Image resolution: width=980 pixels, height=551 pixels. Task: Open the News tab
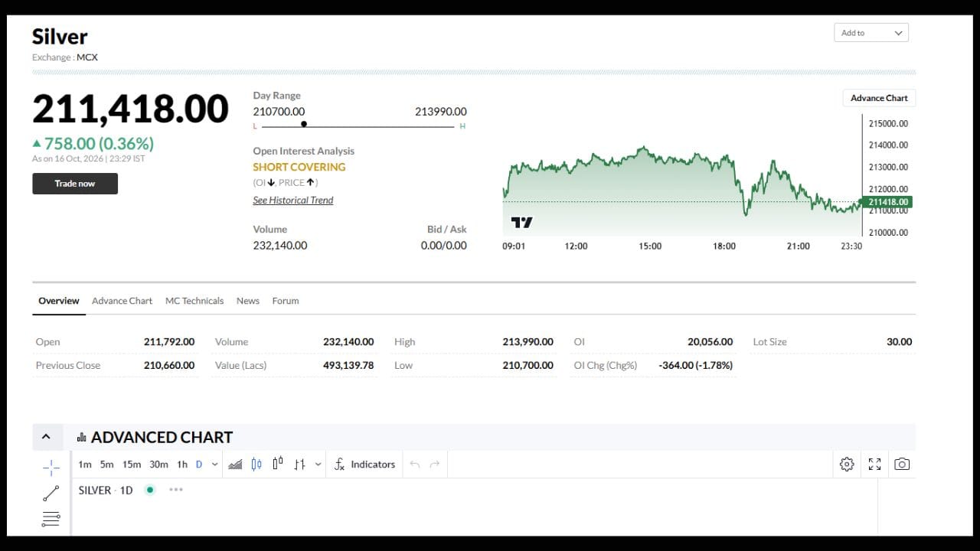[248, 301]
